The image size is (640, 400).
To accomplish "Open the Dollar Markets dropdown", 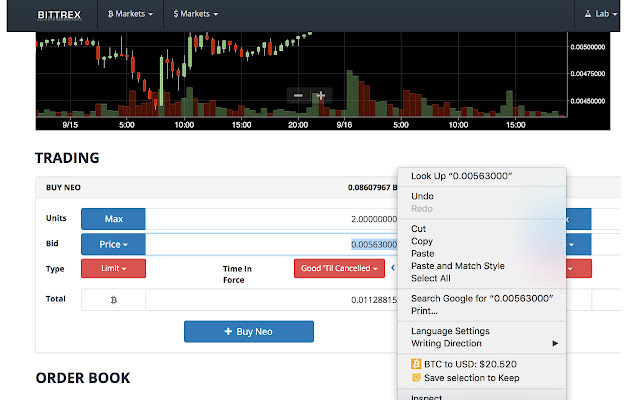I will tap(196, 14).
